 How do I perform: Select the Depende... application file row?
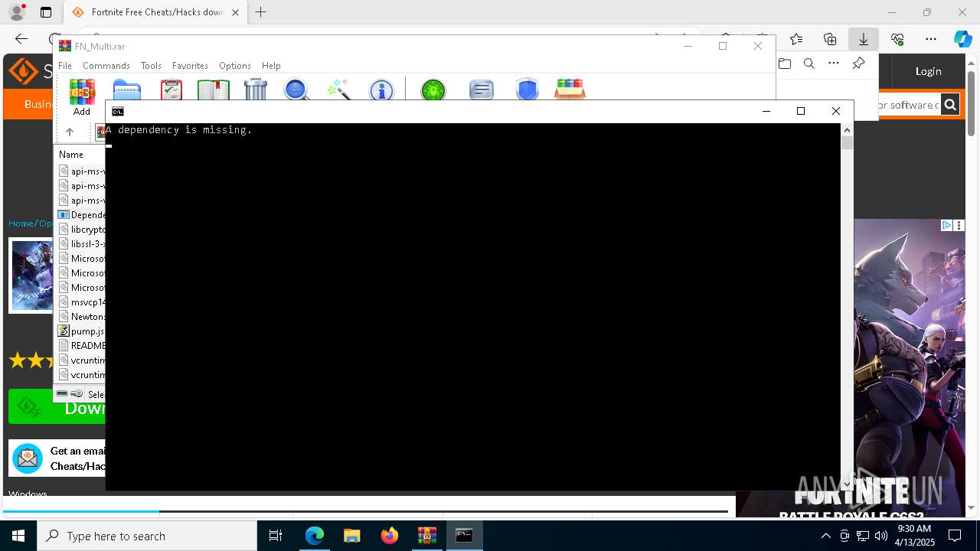[81, 215]
